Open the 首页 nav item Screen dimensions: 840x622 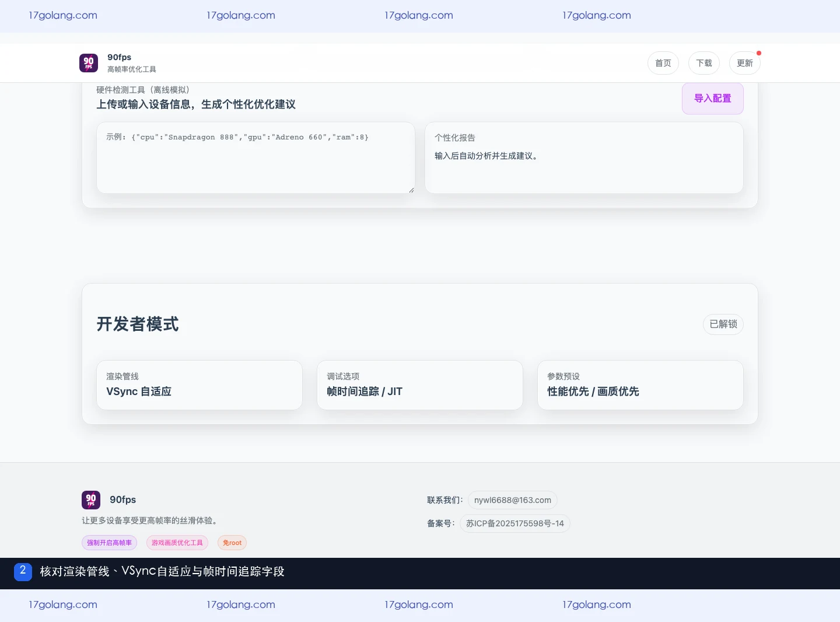pos(663,63)
